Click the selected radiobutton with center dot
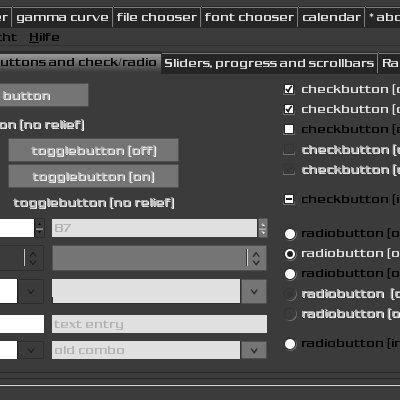 coord(290,254)
